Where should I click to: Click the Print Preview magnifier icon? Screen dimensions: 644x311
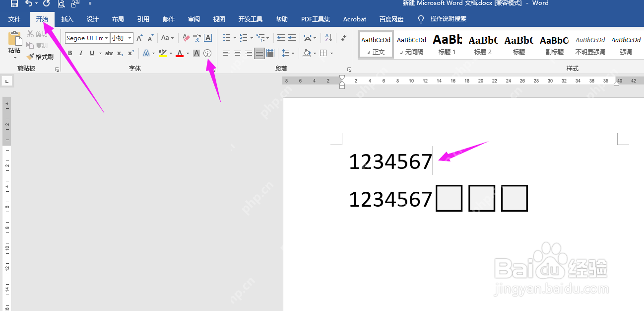coord(61,3)
